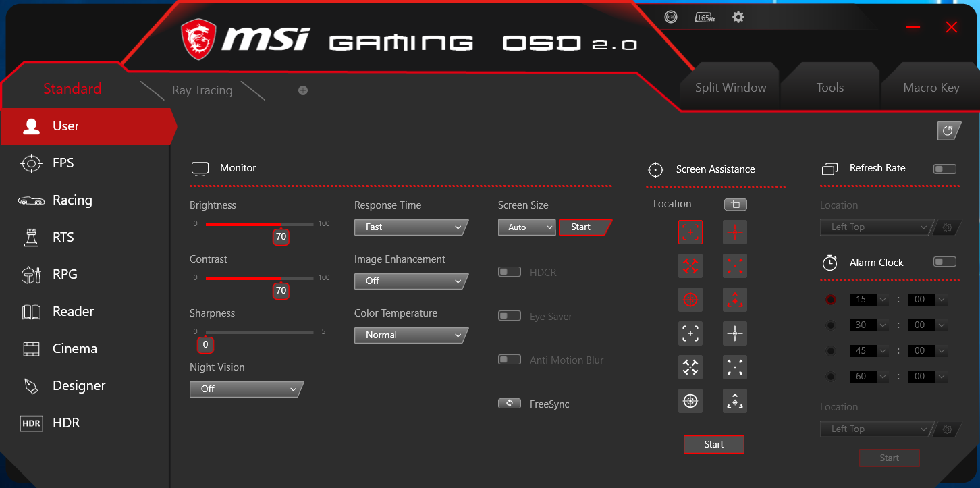Viewport: 980px width, 488px height.
Task: Switch to the Ray Tracing tab
Action: (202, 90)
